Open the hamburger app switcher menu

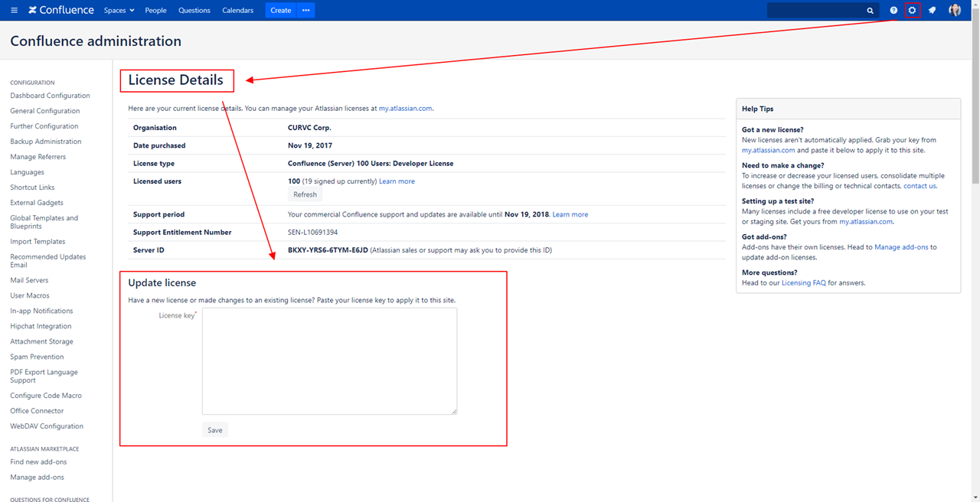14,11
